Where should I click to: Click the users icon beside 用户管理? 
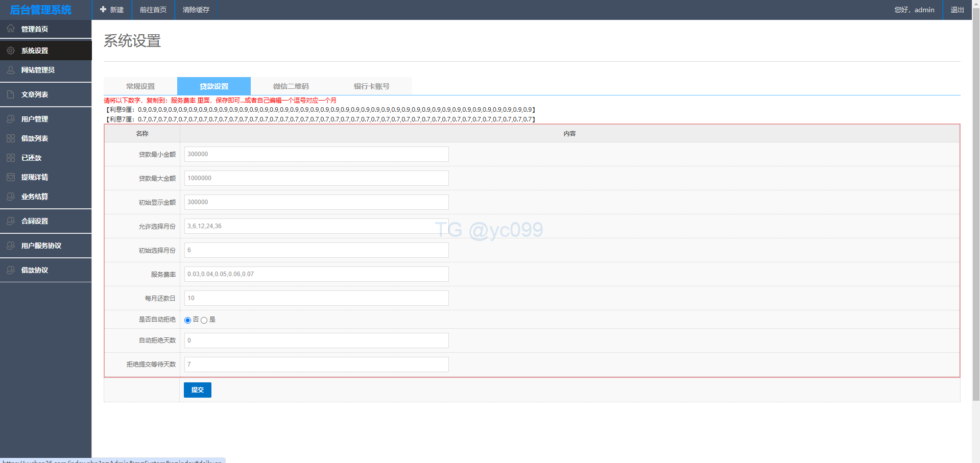point(11,119)
